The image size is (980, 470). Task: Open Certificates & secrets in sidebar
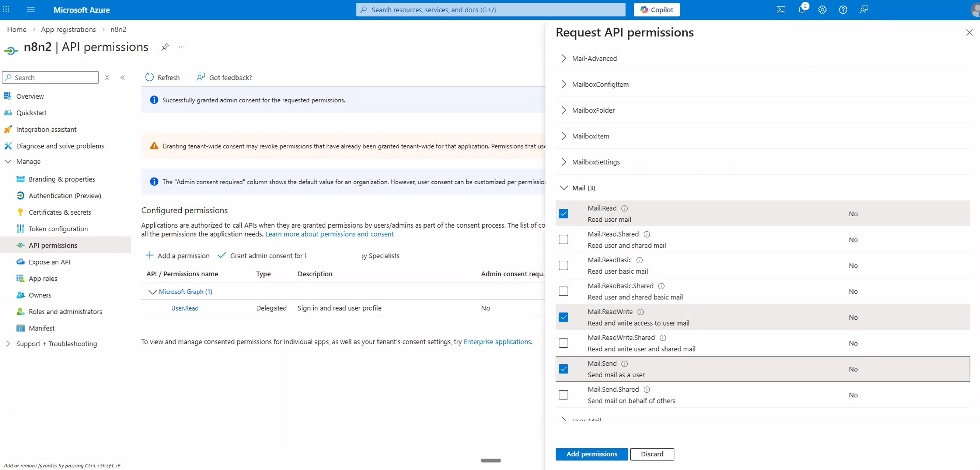pos(60,212)
